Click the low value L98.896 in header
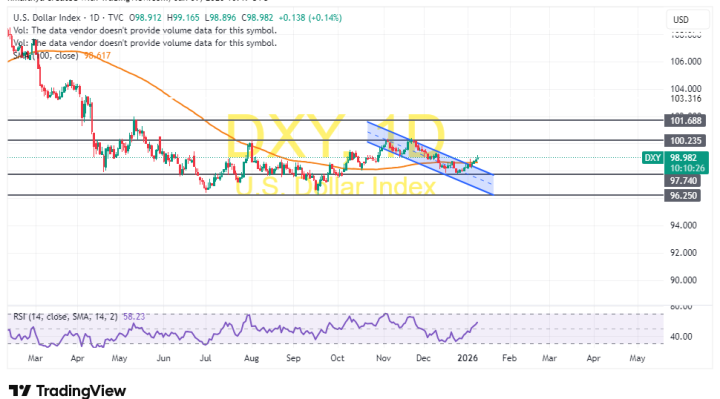The width and height of the screenshot is (720, 399). tap(220, 18)
